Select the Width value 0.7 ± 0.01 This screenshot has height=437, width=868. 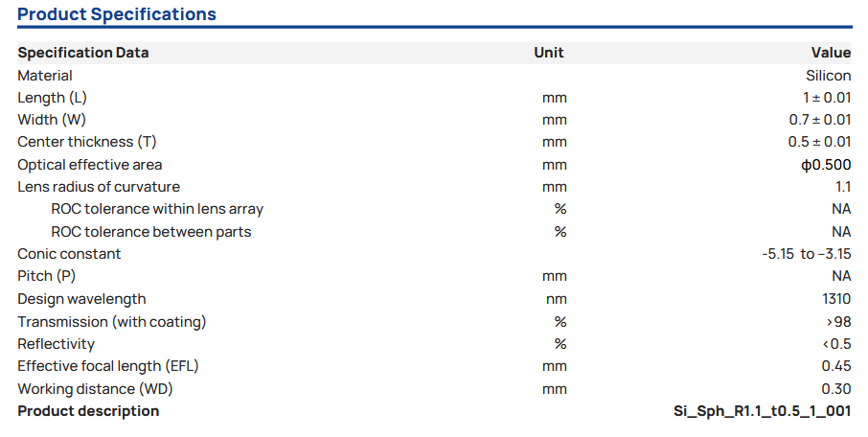pyautogui.click(x=819, y=120)
